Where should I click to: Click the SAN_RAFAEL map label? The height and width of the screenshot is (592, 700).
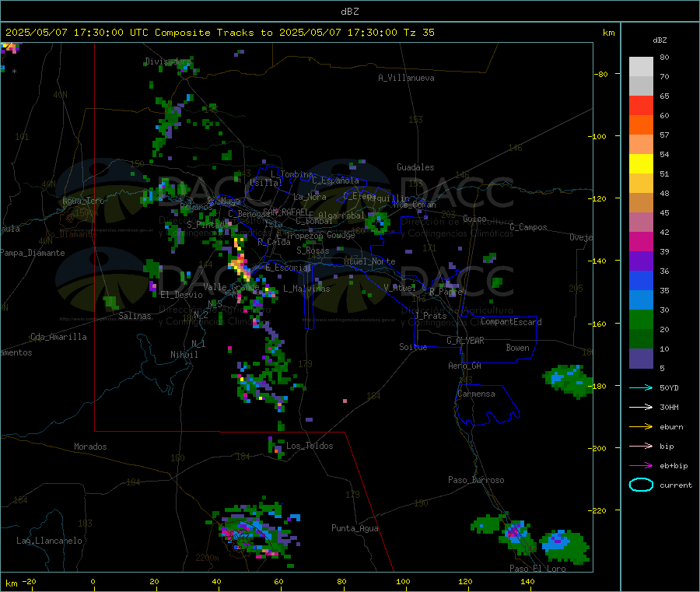point(285,212)
